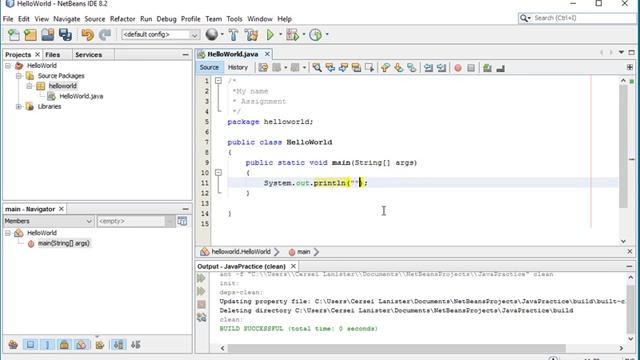This screenshot has height=360, width=640.
Task: Click the New Project toolbar icon
Action: (30, 35)
